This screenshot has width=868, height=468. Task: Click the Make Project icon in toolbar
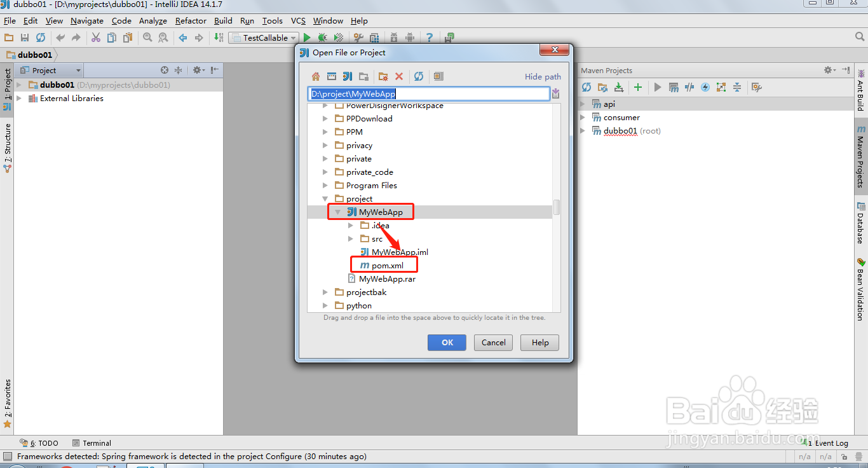(x=219, y=38)
